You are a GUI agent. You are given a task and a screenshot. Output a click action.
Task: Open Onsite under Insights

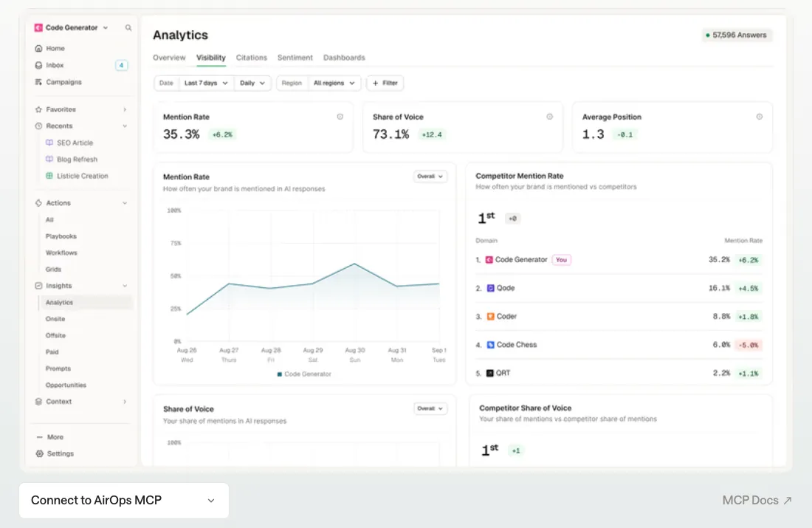tap(55, 319)
